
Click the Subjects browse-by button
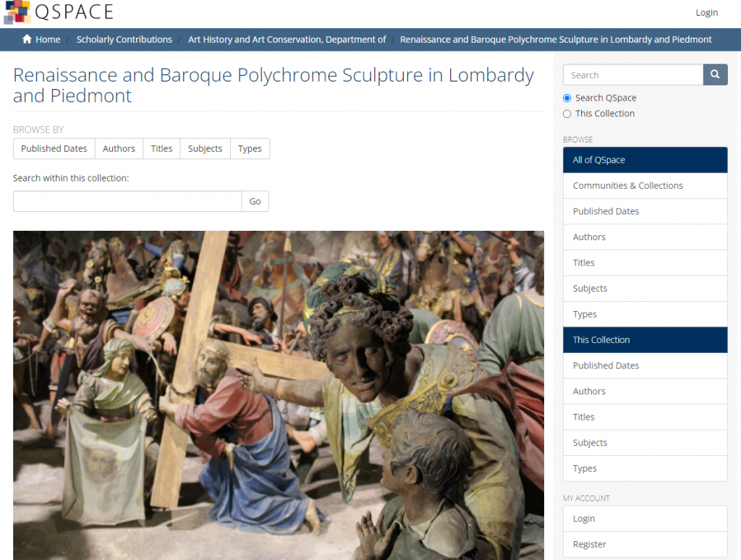tap(205, 148)
